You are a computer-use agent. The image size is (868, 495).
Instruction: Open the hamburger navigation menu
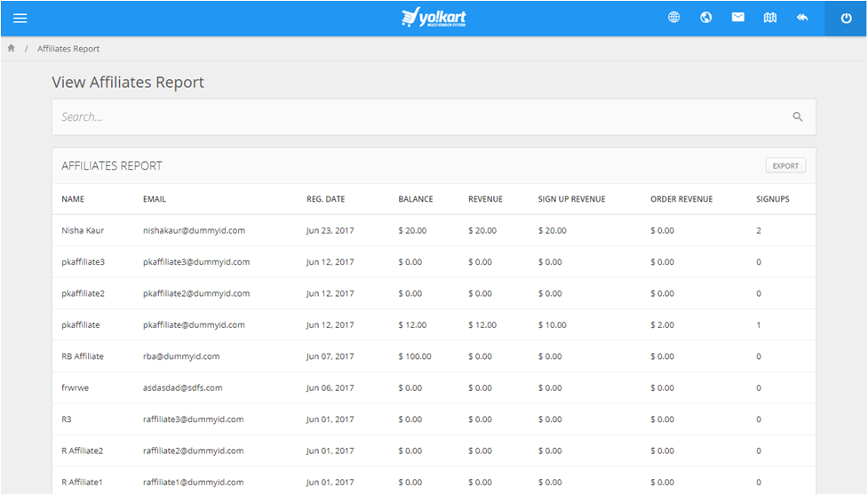point(20,18)
